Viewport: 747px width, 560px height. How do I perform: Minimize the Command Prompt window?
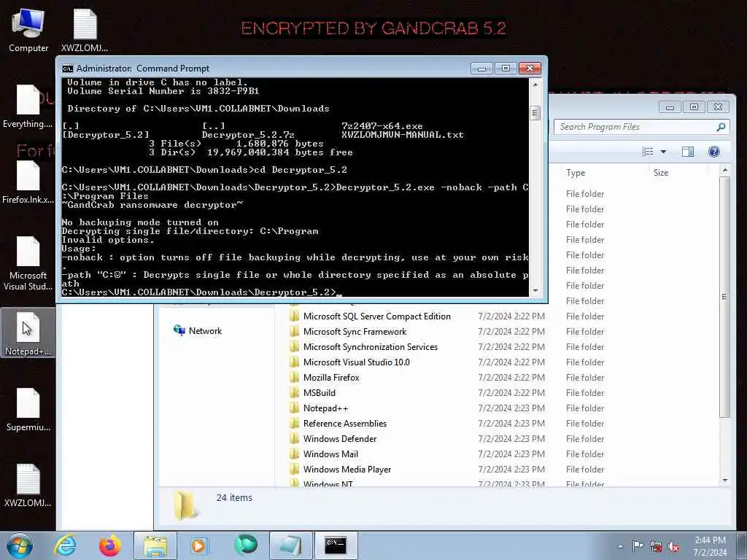point(481,69)
